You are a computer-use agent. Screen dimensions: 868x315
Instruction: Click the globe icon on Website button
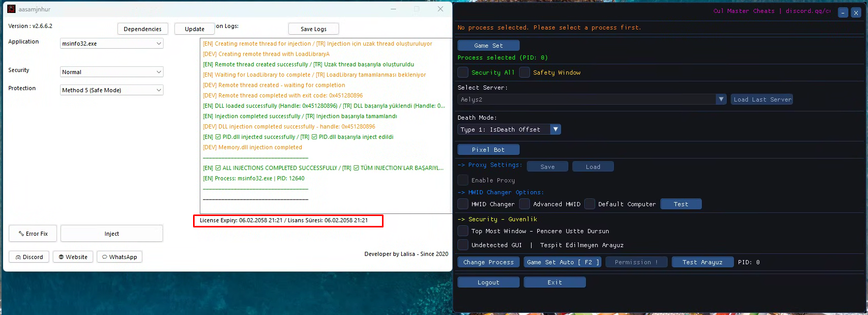[61, 257]
